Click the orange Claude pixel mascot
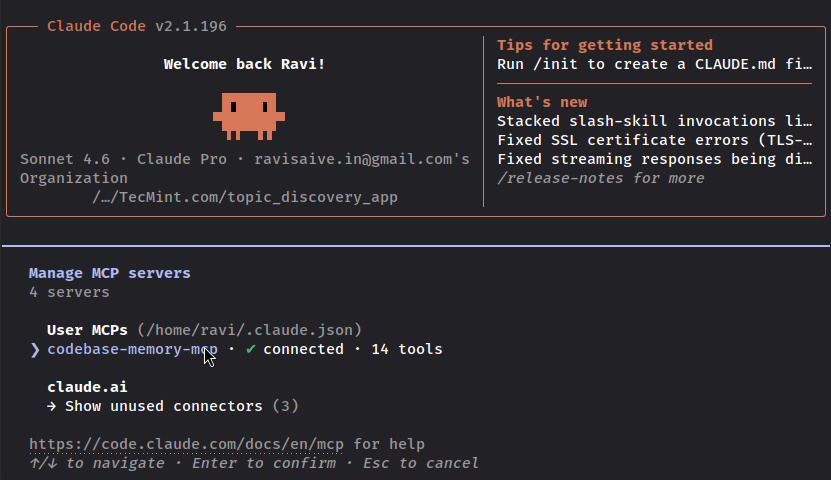 pyautogui.click(x=249, y=116)
